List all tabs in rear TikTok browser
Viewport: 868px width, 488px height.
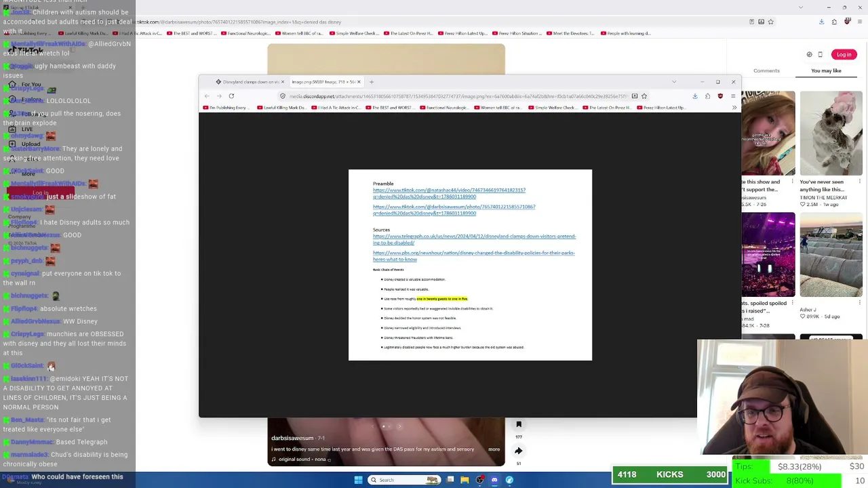[x=801, y=7]
